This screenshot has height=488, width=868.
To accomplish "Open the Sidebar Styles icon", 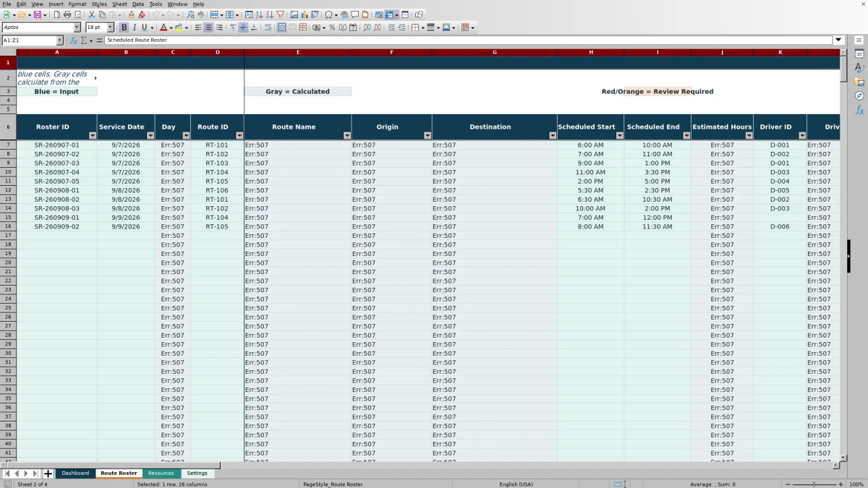I will point(859,68).
